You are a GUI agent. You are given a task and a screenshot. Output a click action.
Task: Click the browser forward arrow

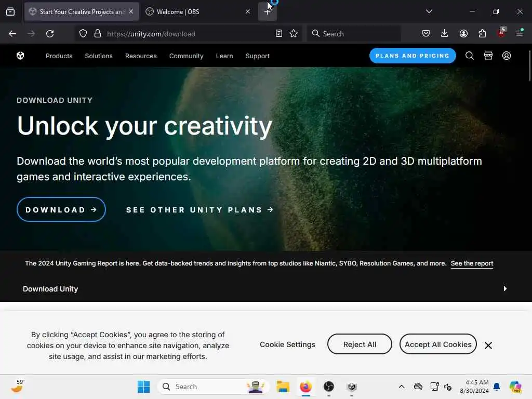pyautogui.click(x=31, y=34)
